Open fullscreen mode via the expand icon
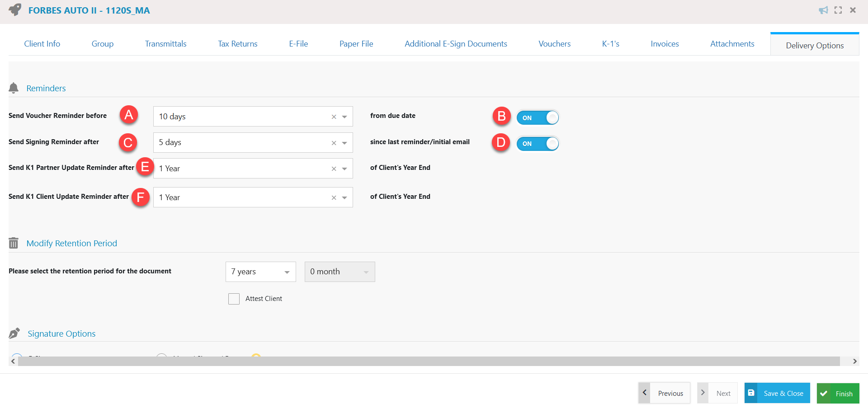This screenshot has height=413, width=868. coord(838,10)
